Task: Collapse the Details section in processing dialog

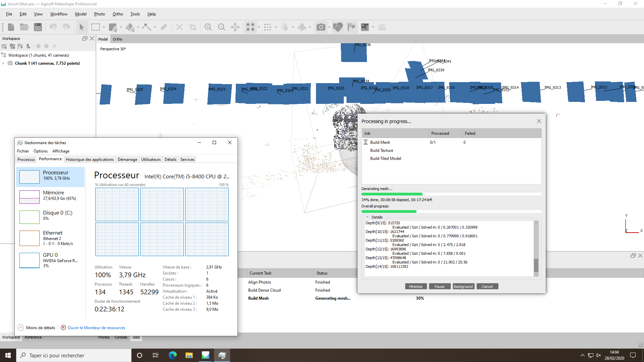Action: click(368, 217)
